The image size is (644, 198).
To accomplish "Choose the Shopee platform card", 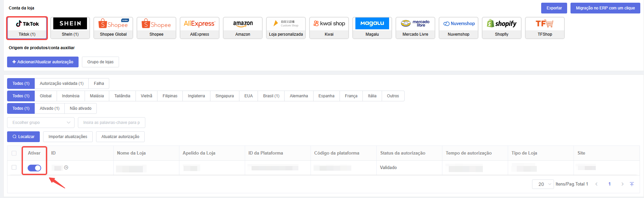I will [156, 28].
